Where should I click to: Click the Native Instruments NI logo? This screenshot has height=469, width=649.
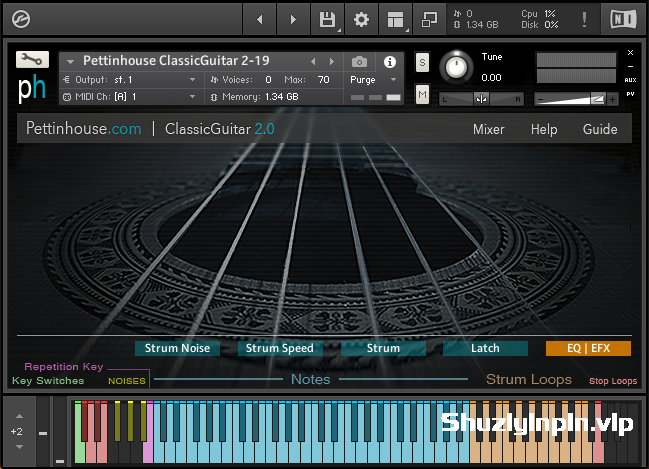pos(623,19)
